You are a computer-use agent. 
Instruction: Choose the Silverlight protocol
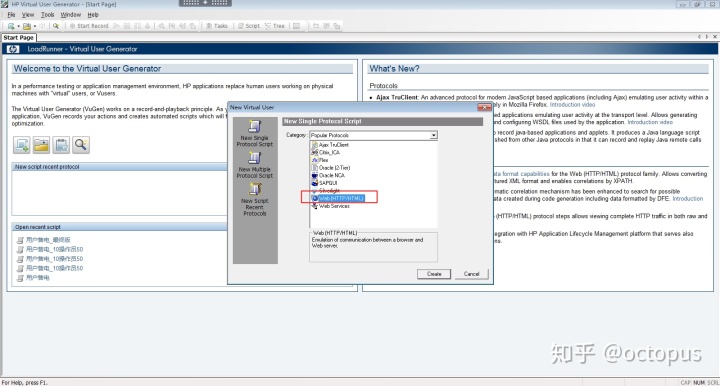point(329,190)
